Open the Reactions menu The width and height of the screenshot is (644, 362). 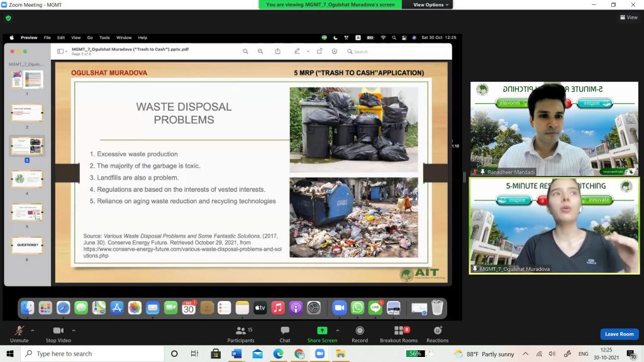438,334
